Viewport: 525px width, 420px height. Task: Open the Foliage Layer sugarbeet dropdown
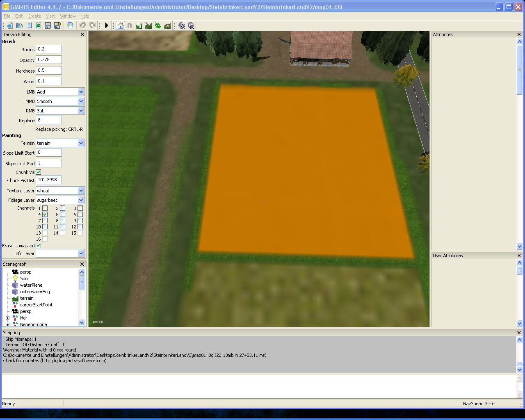[x=81, y=200]
